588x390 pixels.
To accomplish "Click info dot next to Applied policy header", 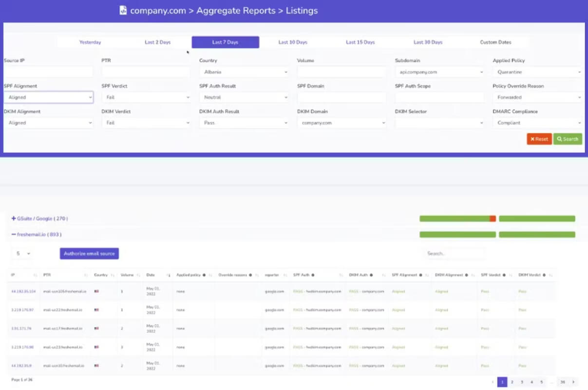I will [x=204, y=275].
